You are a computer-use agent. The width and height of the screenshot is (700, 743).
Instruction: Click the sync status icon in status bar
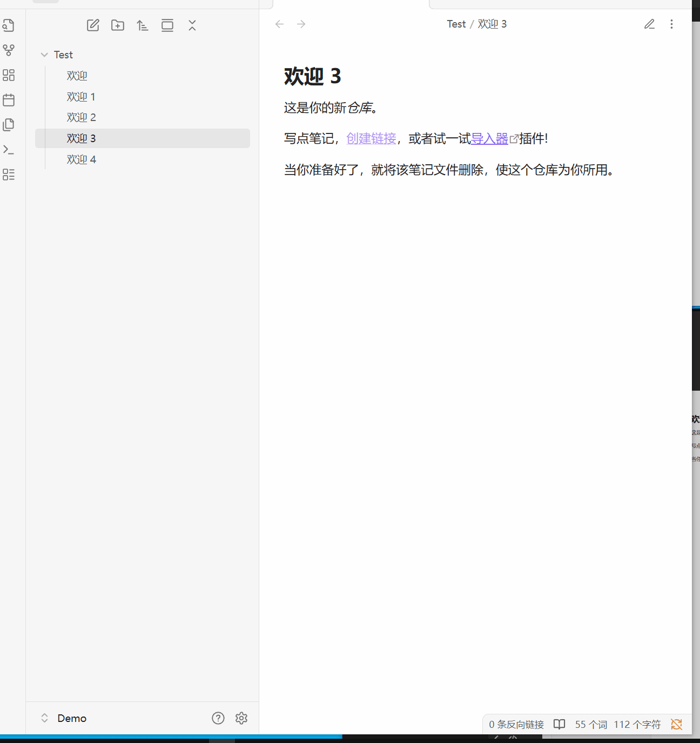[676, 724]
